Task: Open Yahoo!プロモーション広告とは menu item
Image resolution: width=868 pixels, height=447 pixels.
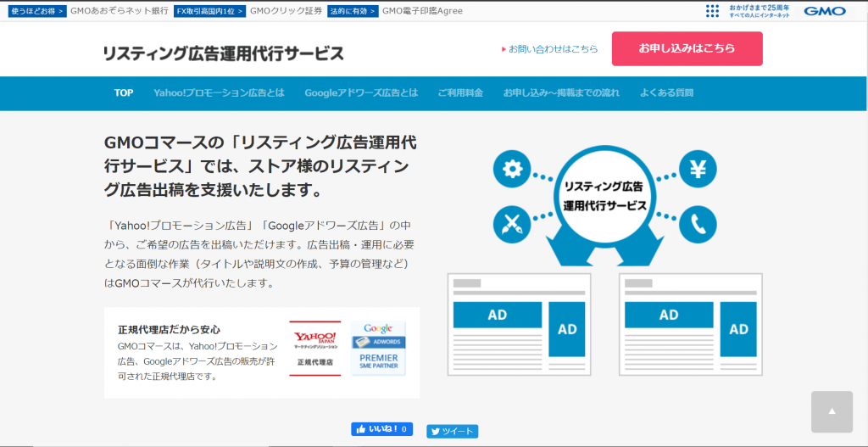Action: pos(220,93)
